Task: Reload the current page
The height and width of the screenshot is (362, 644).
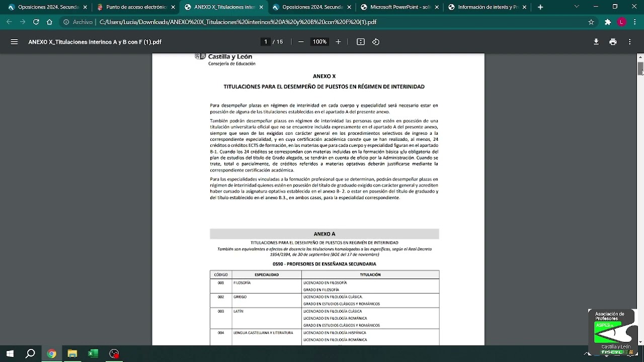Action: point(36,22)
